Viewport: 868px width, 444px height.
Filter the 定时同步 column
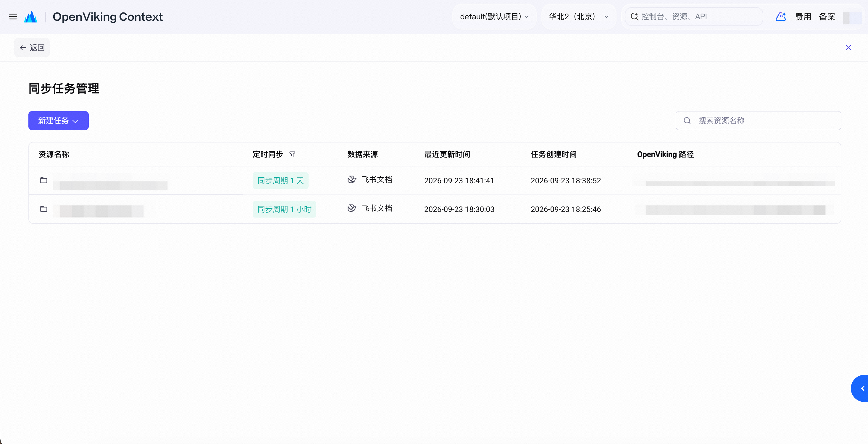292,155
